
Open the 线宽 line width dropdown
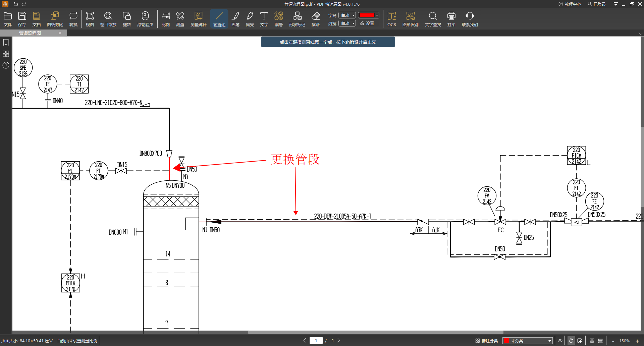coord(347,23)
